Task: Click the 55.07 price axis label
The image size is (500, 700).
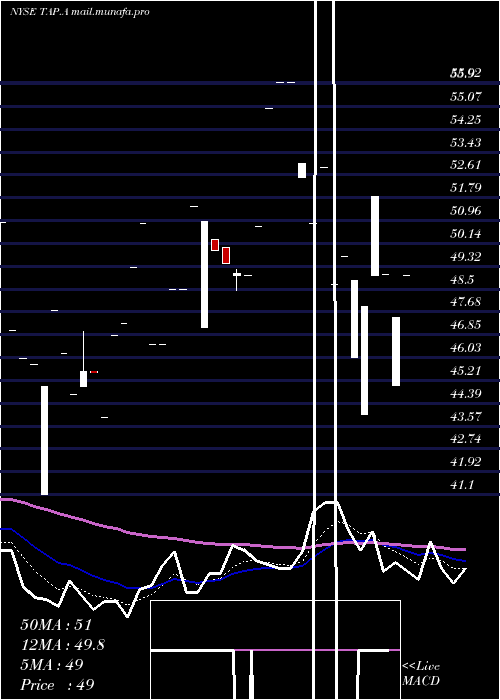Action: [x=466, y=96]
